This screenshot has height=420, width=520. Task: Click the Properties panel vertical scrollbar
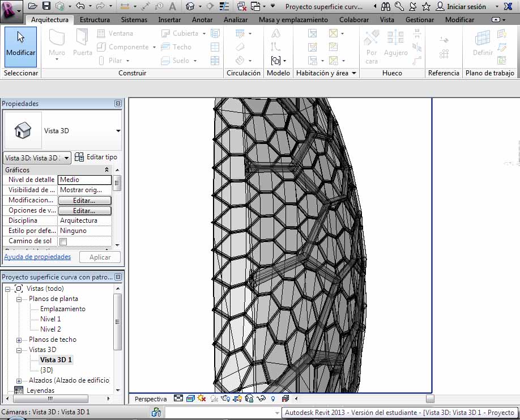(117, 183)
